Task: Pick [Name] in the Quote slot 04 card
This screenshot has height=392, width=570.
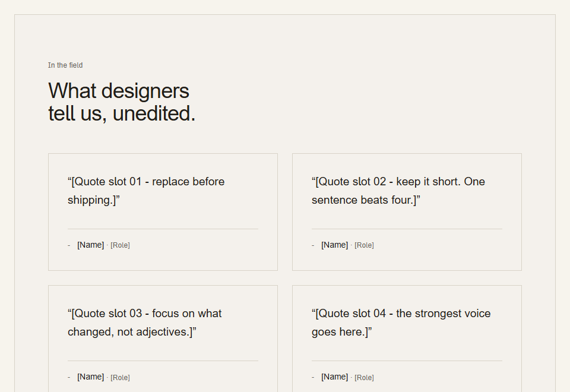Action: (334, 377)
